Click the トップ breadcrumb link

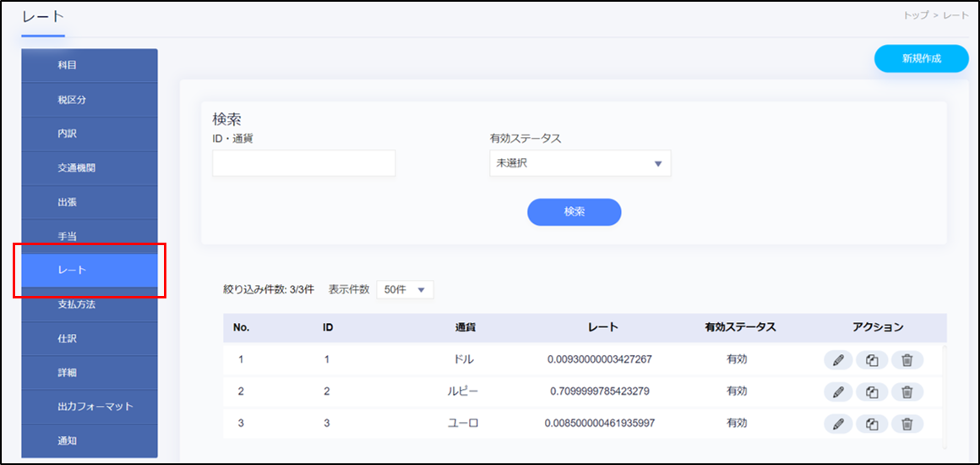pos(917,16)
